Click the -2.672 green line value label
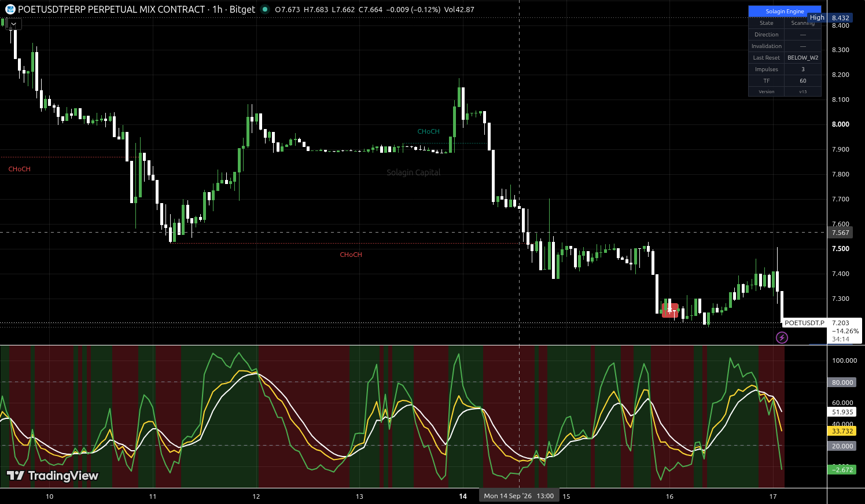Image resolution: width=865 pixels, height=504 pixels. coord(842,469)
